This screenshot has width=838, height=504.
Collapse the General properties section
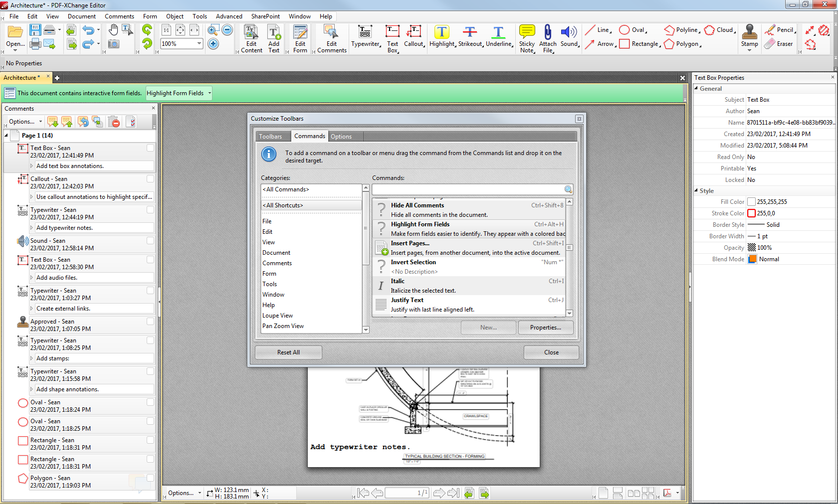(x=696, y=88)
